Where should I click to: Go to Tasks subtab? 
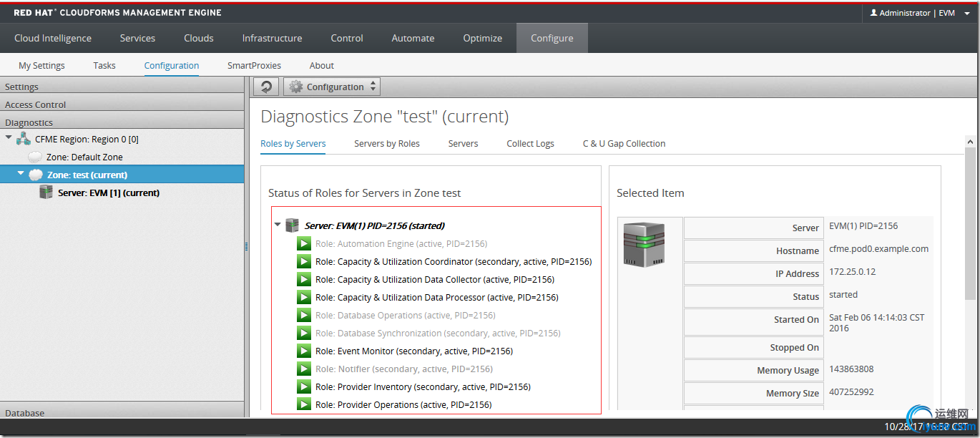coord(104,65)
